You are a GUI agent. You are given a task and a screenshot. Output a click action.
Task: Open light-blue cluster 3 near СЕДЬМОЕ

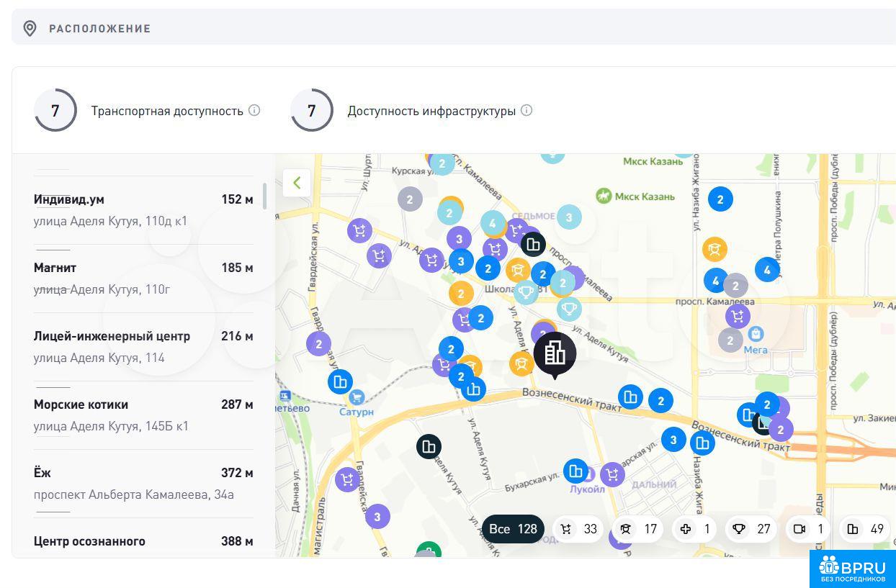coord(569,217)
